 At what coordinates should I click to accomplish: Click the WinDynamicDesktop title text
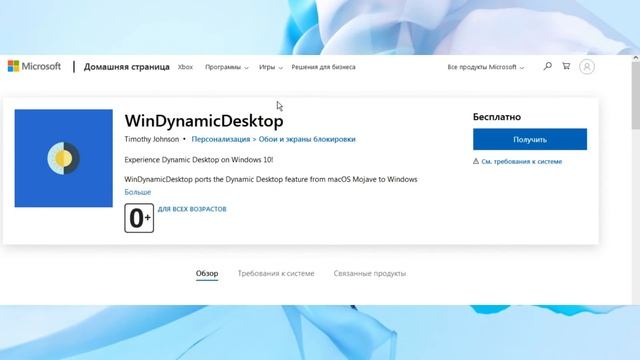click(204, 121)
